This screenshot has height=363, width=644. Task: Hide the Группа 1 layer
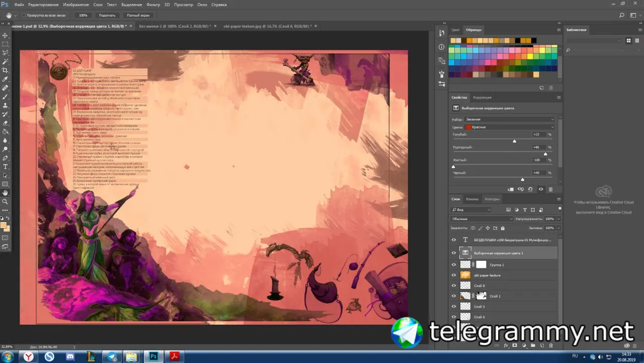coord(453,264)
